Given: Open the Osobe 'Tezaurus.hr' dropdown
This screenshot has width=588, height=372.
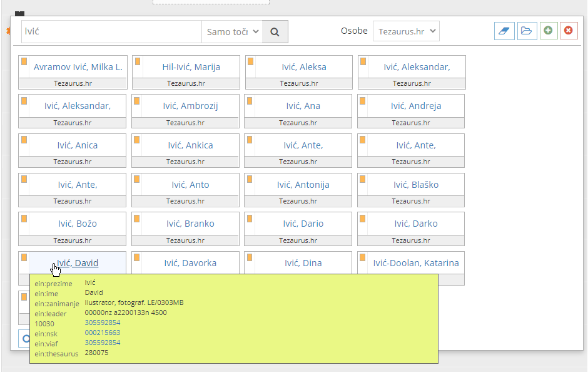Looking at the screenshot, I should click(x=405, y=30).
